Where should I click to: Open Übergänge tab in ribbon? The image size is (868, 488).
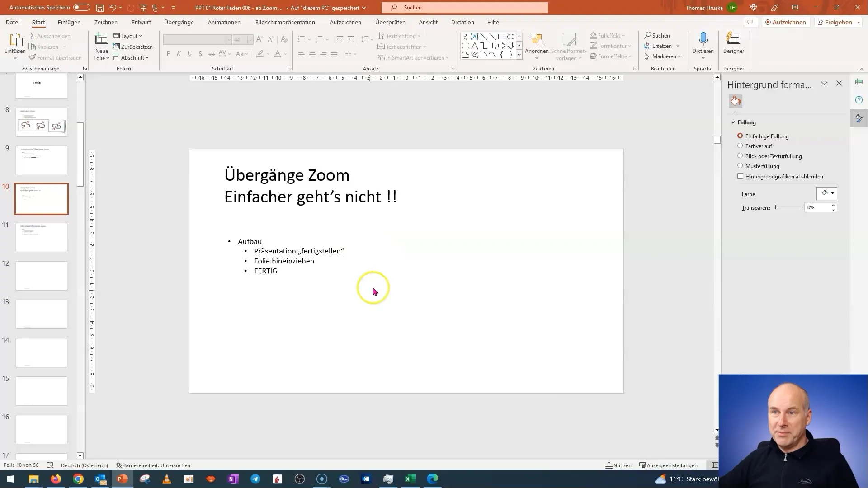[x=178, y=22]
